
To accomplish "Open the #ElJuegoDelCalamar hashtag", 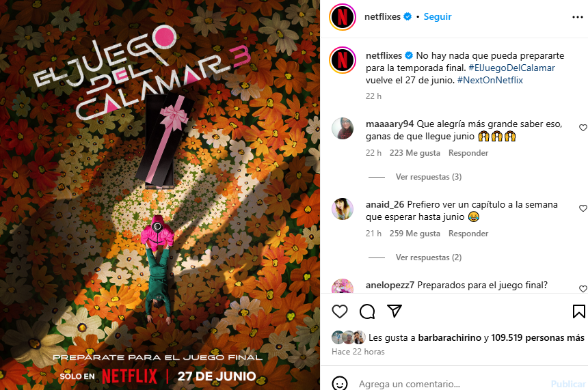I will pos(511,68).
